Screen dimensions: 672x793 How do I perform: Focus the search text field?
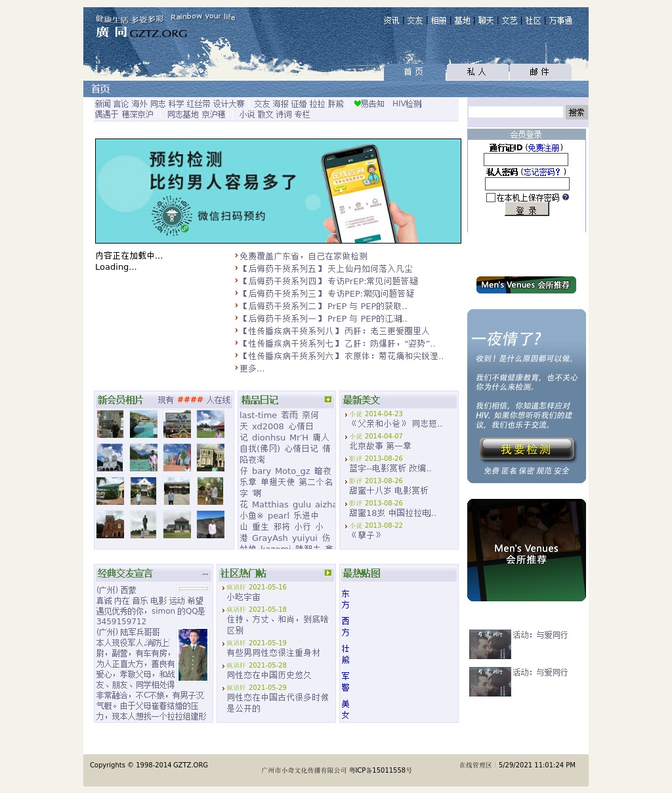[x=516, y=112]
